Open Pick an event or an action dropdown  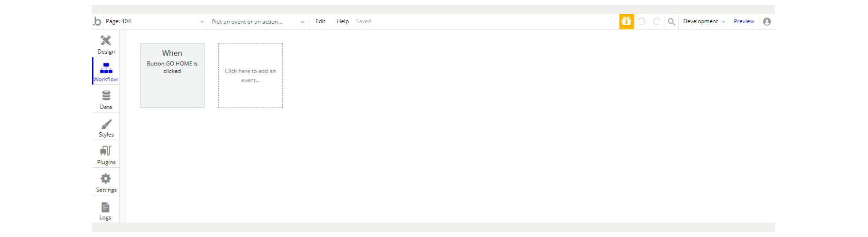coord(258,21)
